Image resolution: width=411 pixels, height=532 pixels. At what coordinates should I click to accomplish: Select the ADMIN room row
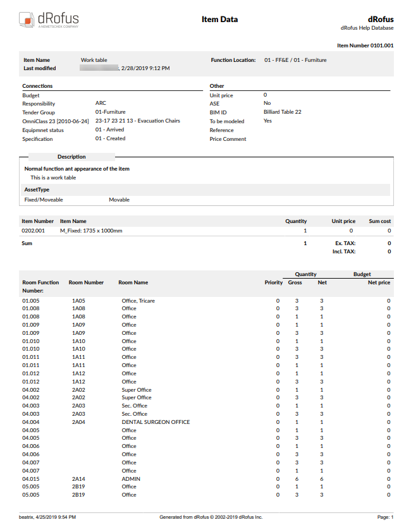pyautogui.click(x=131, y=479)
